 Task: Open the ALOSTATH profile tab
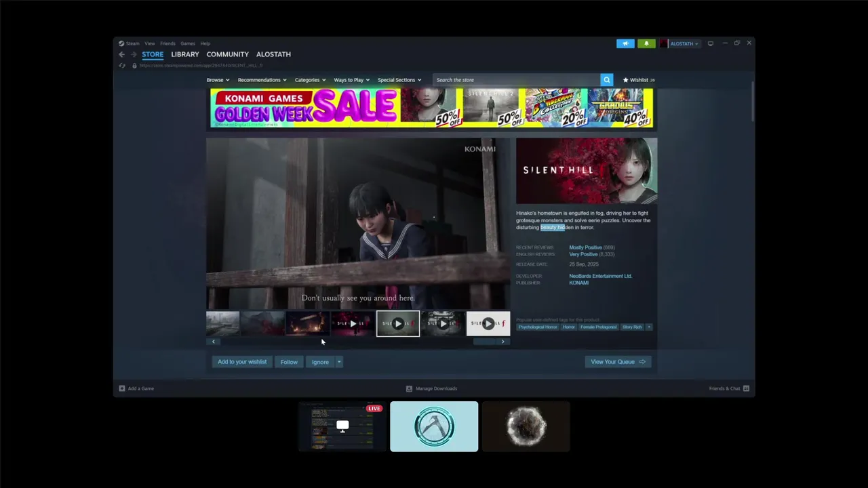click(x=273, y=54)
